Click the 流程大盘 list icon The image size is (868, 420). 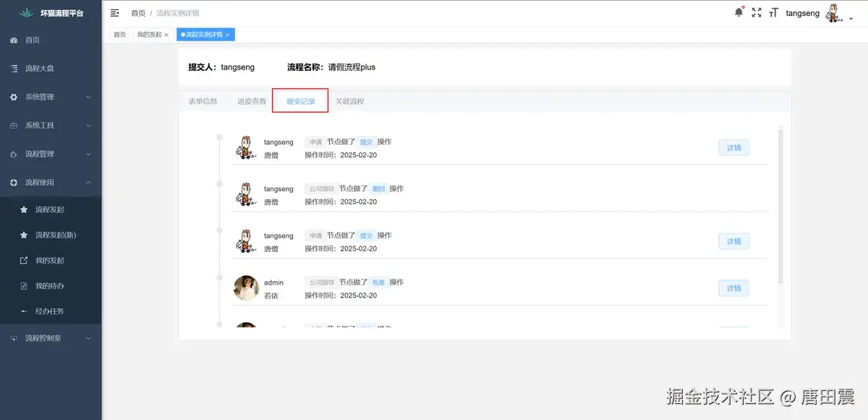point(14,69)
